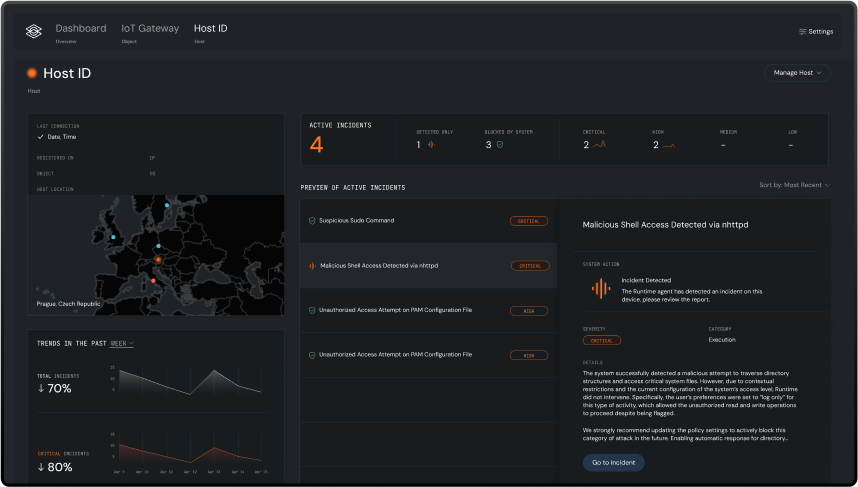Select Malicious Shell Access Detected via nhttpd row

tap(428, 266)
